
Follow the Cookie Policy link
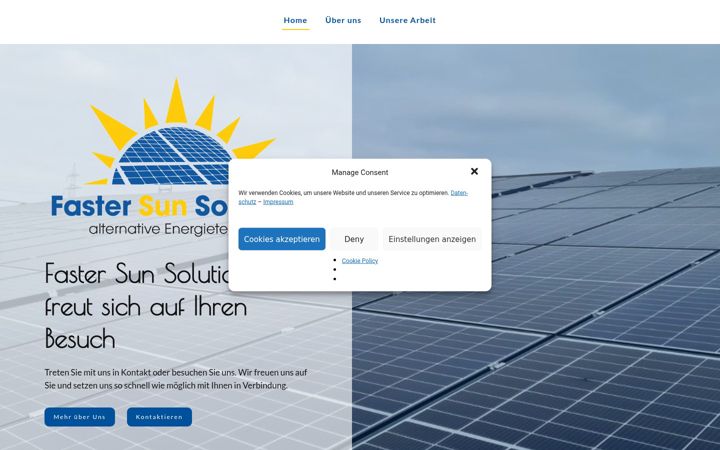coord(360,261)
